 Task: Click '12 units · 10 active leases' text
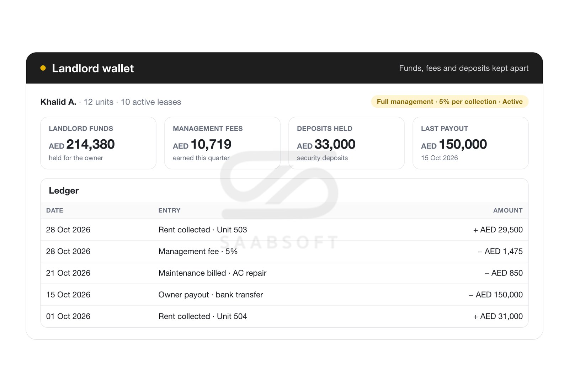132,102
